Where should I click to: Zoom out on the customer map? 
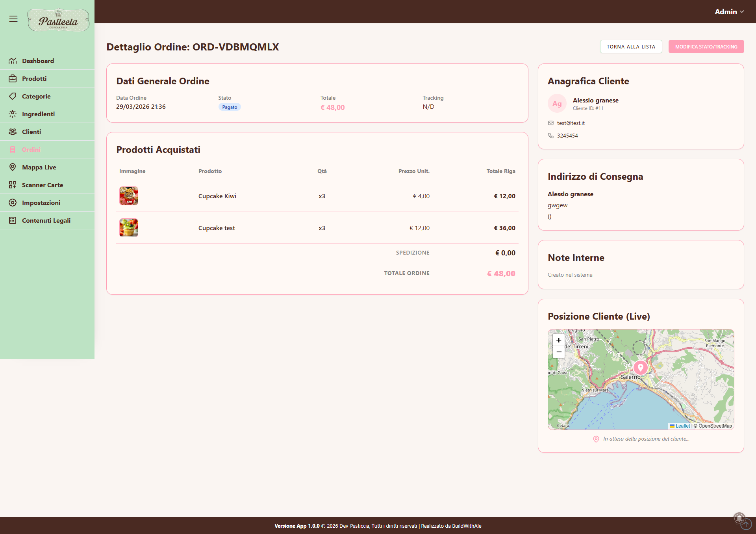pos(558,352)
